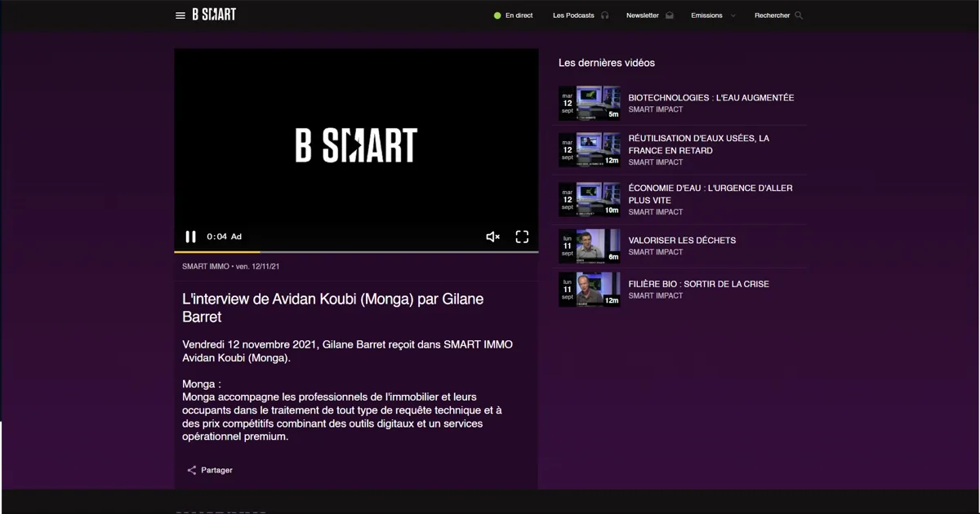
Task: Click the B SMART logo in header
Action: (214, 15)
